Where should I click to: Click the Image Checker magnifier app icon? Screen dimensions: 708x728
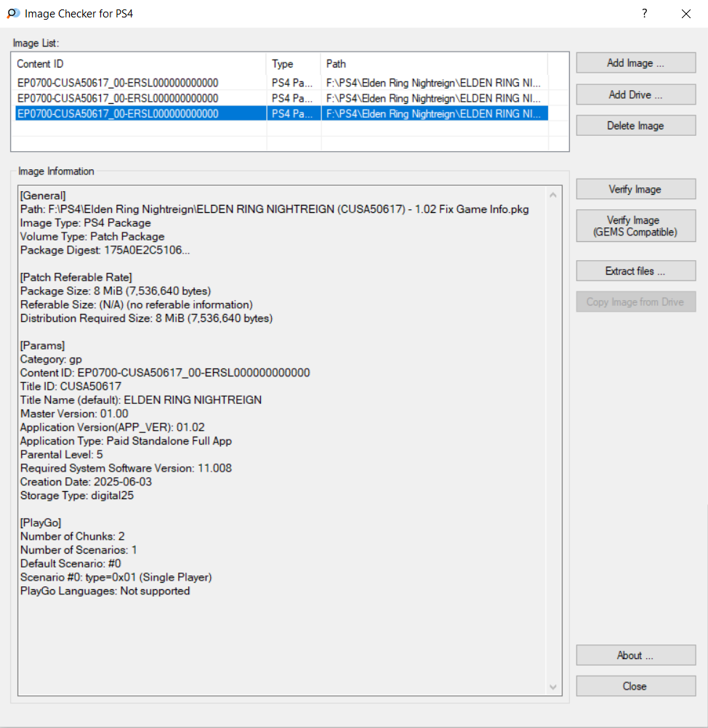pyautogui.click(x=14, y=14)
